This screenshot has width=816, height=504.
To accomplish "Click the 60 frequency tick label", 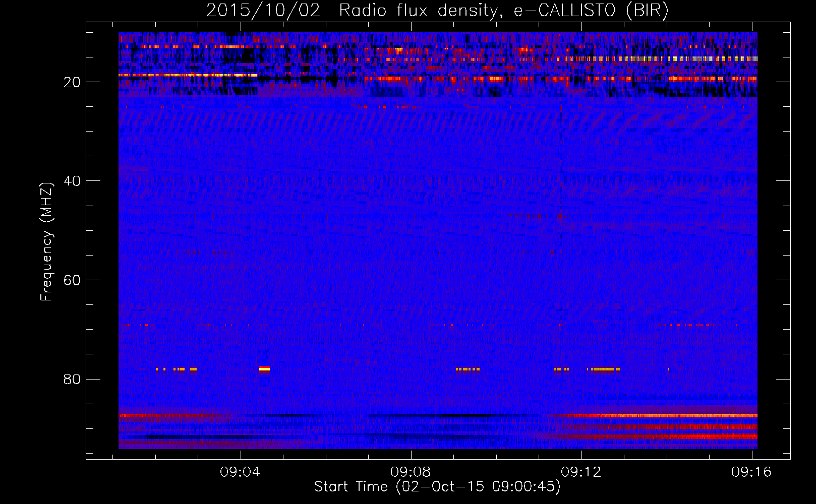I will tap(72, 280).
